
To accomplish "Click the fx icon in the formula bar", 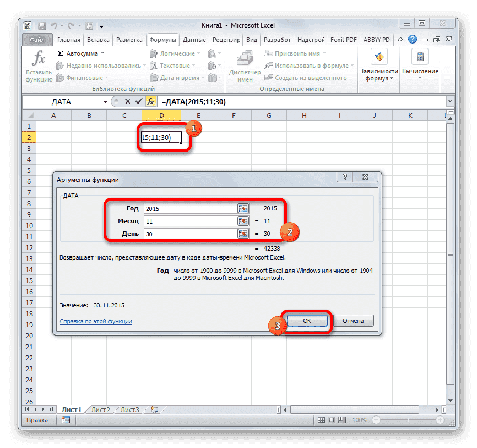I will pyautogui.click(x=150, y=101).
